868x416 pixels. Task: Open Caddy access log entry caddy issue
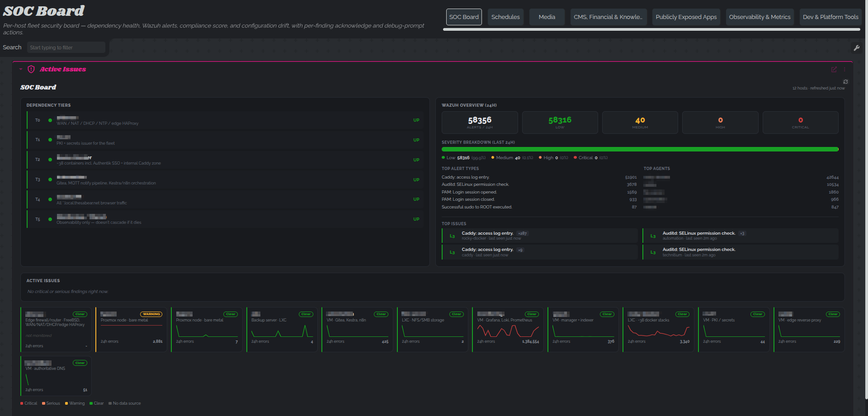tap(540, 252)
